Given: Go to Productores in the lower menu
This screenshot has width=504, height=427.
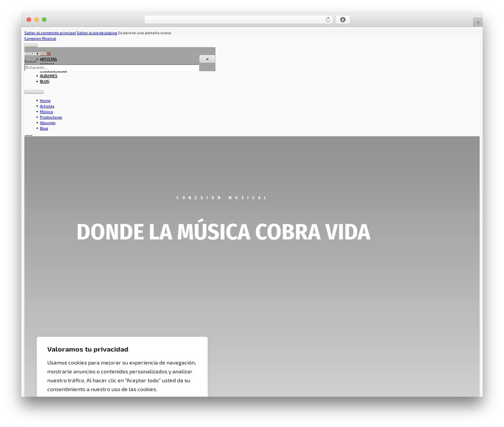Looking at the screenshot, I should pos(51,117).
